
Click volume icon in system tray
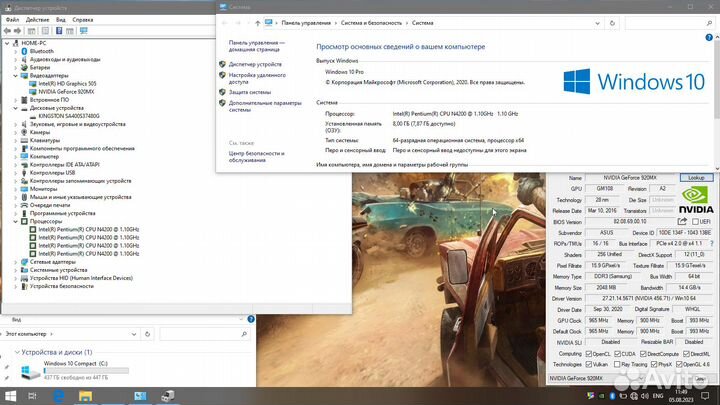point(645,396)
